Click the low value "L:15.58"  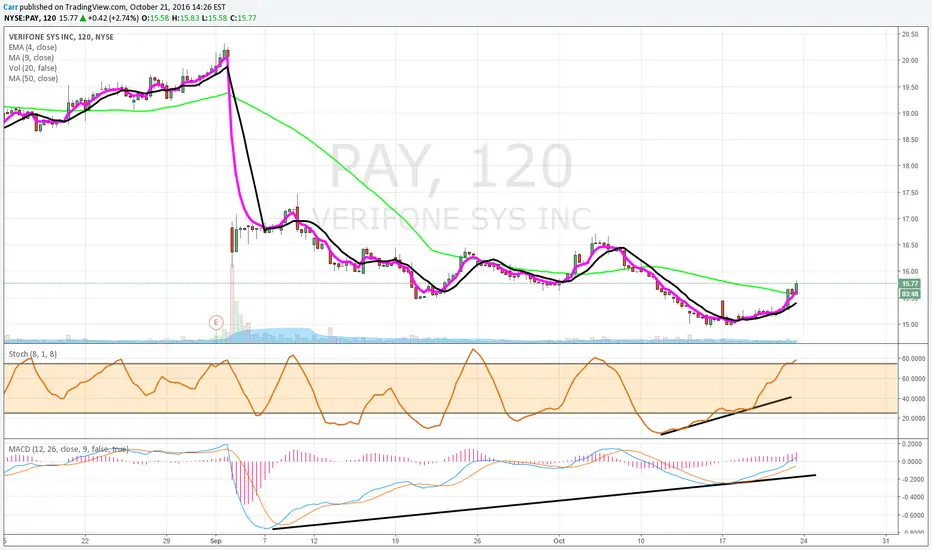(x=213, y=18)
